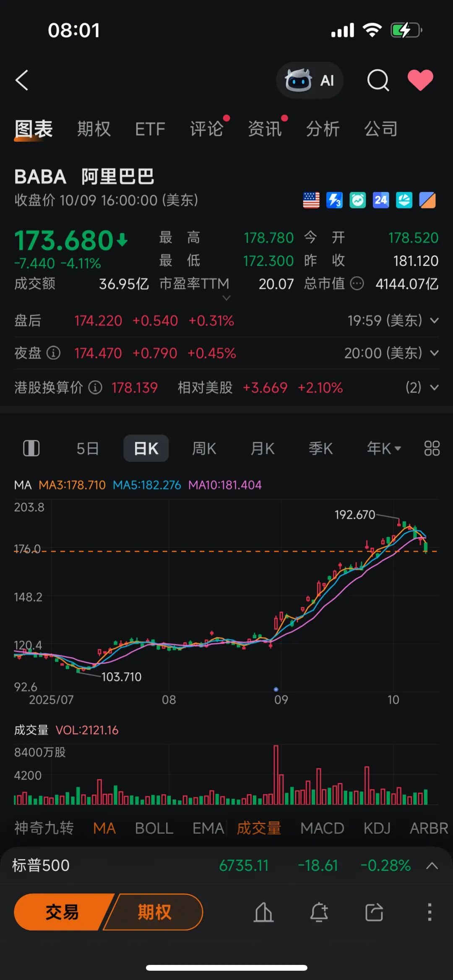
Task: Tap the blue lightning badge icon
Action: click(334, 200)
